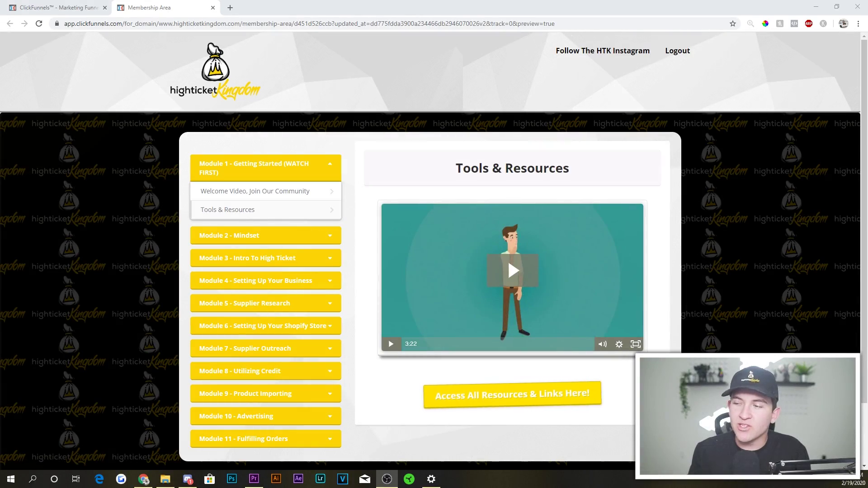Expand Module 10 - Advertising
The height and width of the screenshot is (488, 868).
click(265, 416)
